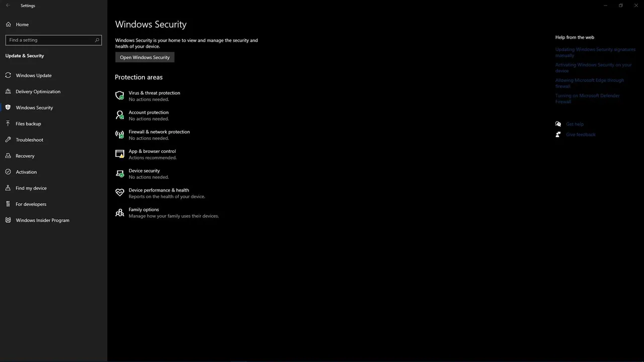This screenshot has width=644, height=362.
Task: Select Files backup in the sidebar
Action: tap(28, 124)
